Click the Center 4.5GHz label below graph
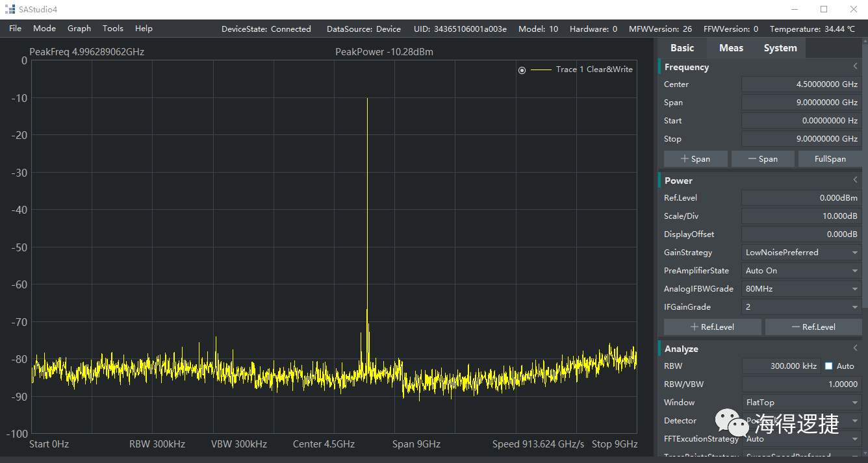Viewport: 868px width, 463px height. coord(324,444)
